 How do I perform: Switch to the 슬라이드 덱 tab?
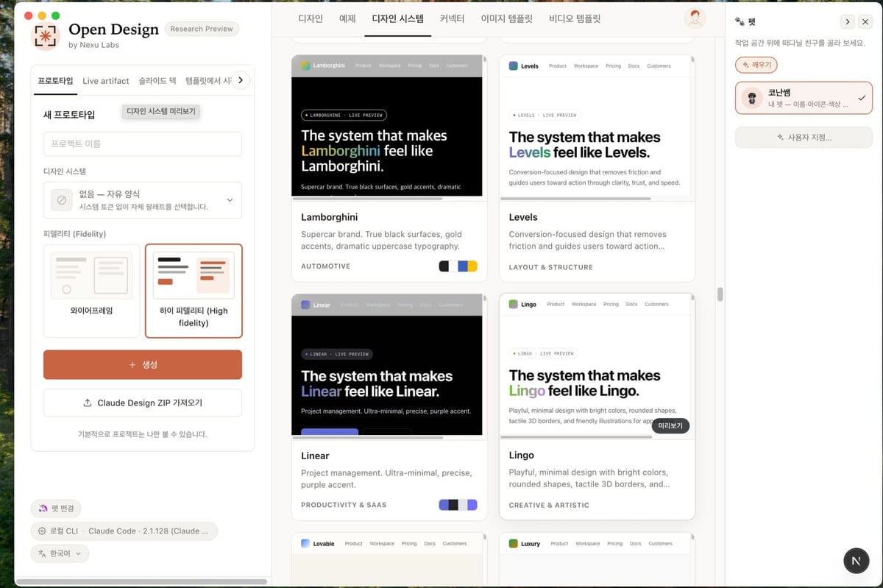(x=157, y=81)
